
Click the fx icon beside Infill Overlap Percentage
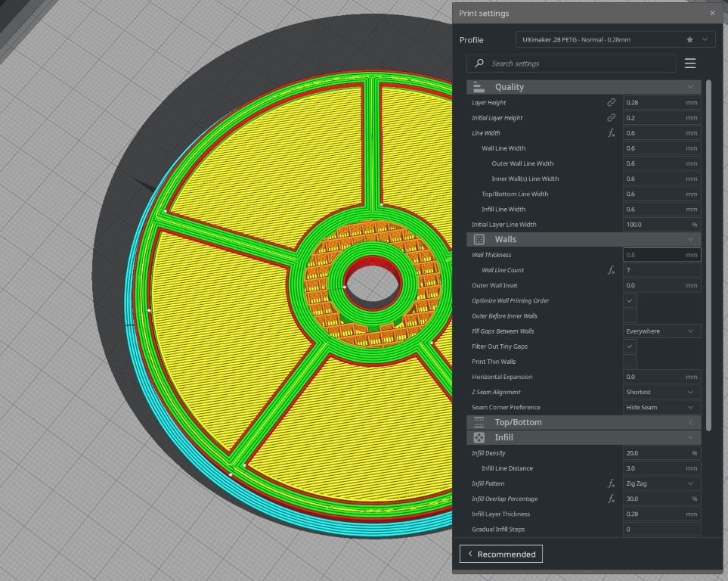611,499
